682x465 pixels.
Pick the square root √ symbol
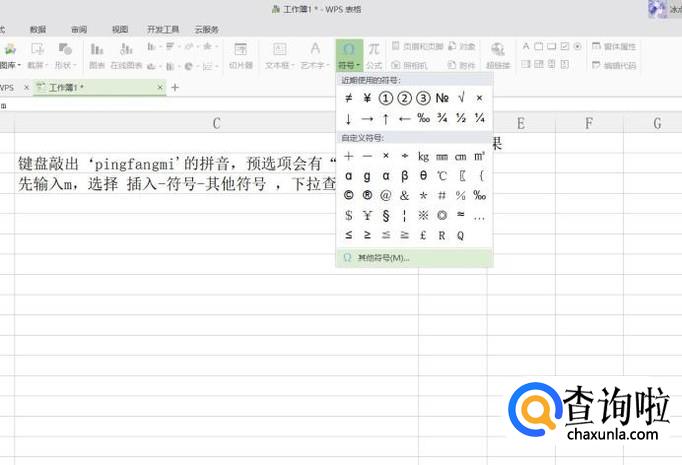tap(461, 98)
